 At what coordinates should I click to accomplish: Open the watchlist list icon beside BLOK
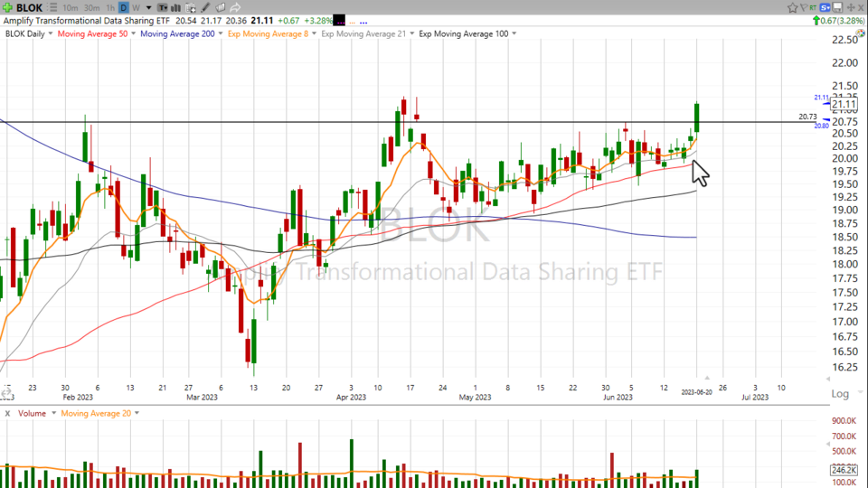(x=52, y=8)
